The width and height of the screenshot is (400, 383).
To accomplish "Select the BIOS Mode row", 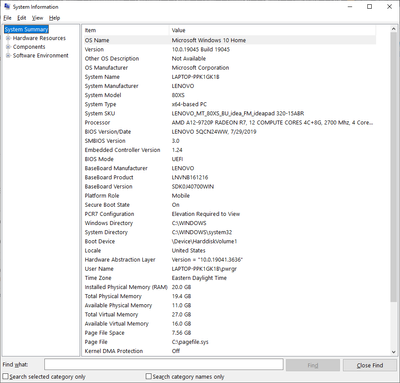I will point(229,159).
